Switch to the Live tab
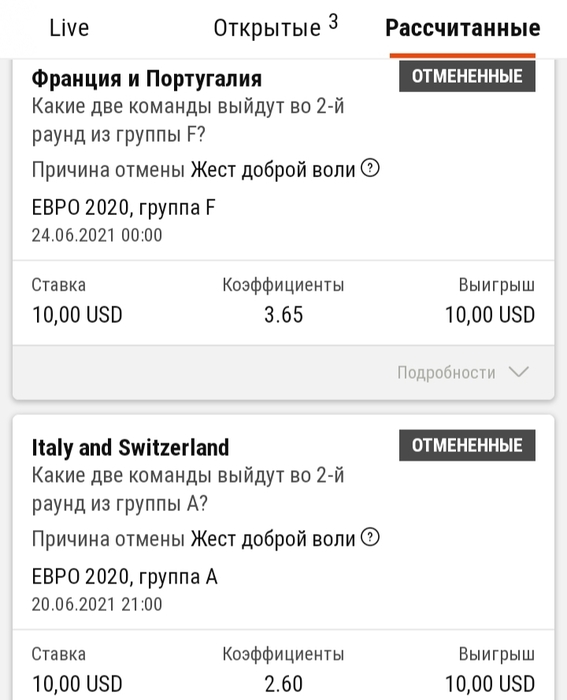567x700 pixels. coord(69,28)
